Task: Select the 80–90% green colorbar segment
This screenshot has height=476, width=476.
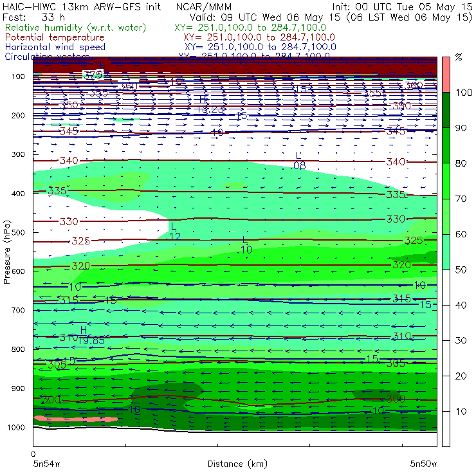Action: coord(446,145)
